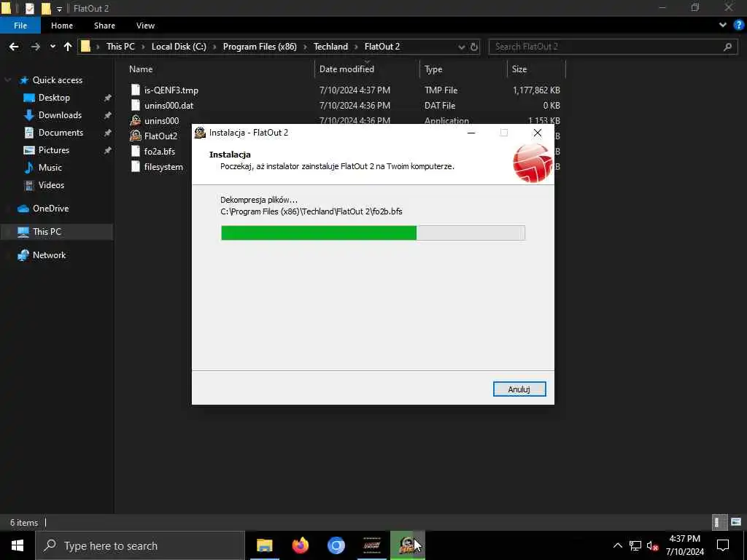Launch Firefox from the taskbar
The width and height of the screenshot is (747, 560).
point(300,545)
